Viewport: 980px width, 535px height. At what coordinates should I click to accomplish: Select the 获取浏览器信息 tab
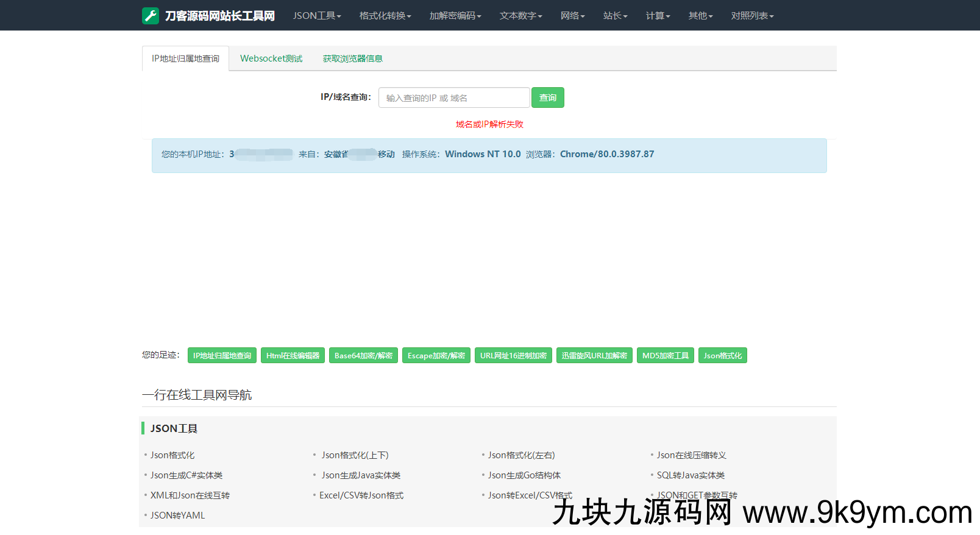[352, 58]
